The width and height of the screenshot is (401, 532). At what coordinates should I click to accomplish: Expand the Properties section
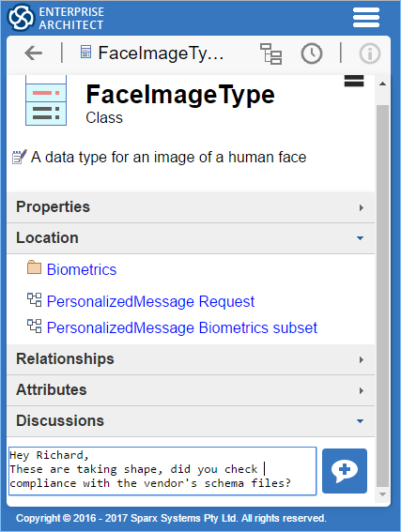click(x=191, y=207)
